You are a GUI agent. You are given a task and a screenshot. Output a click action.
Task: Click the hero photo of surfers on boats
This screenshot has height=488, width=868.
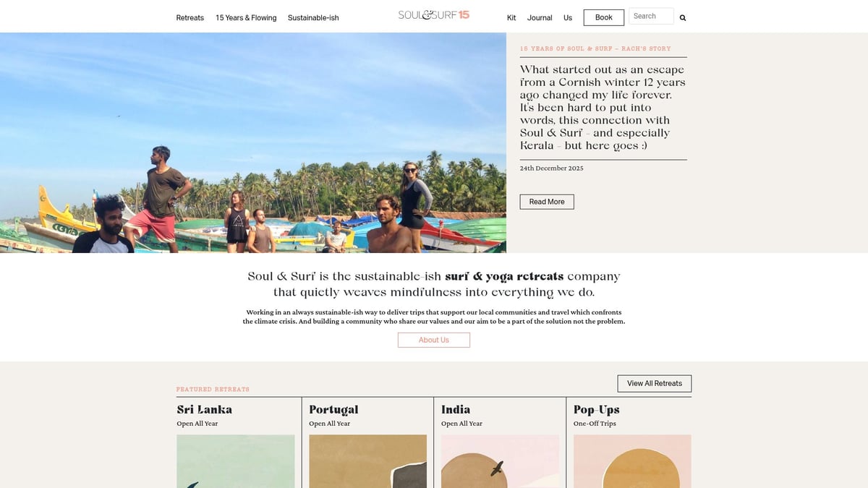[x=253, y=142]
